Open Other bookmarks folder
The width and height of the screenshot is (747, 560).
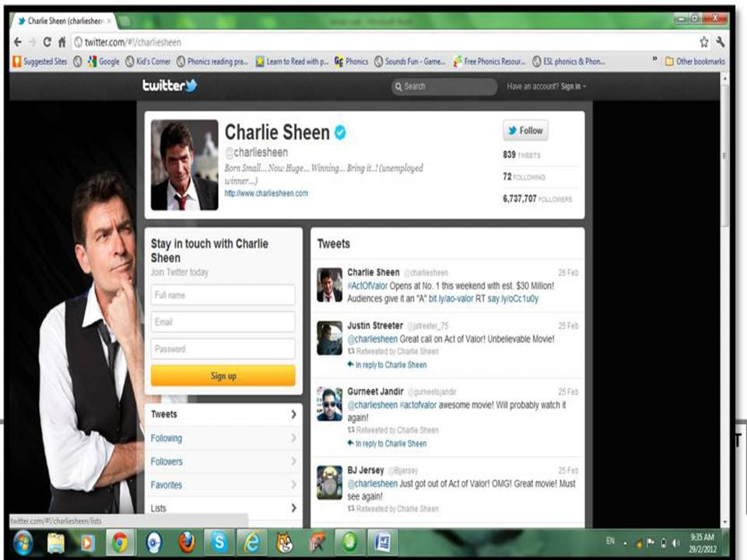coord(695,61)
